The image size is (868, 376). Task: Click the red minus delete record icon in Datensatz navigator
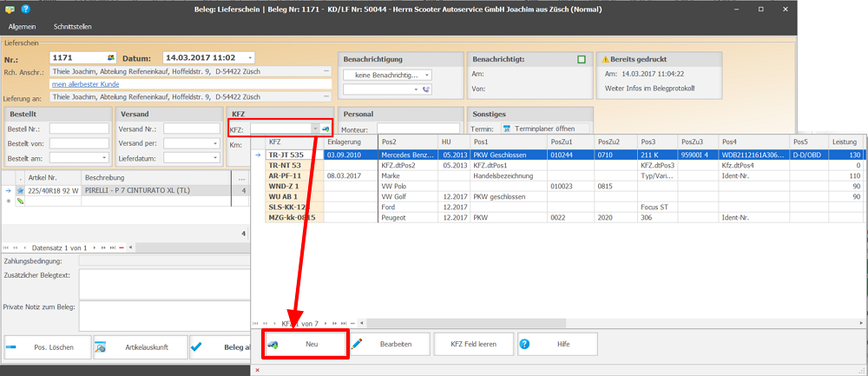coord(122,247)
